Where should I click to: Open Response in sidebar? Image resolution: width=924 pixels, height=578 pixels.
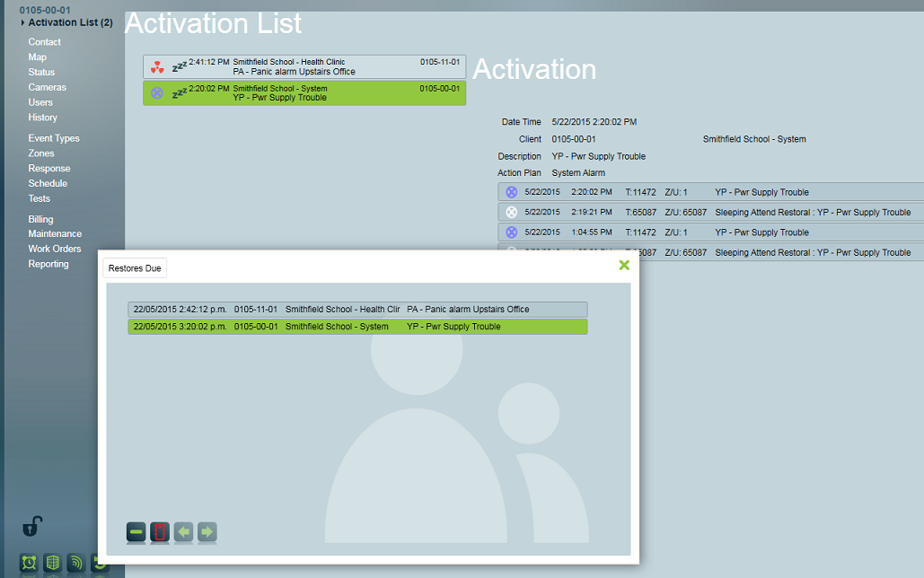[48, 169]
